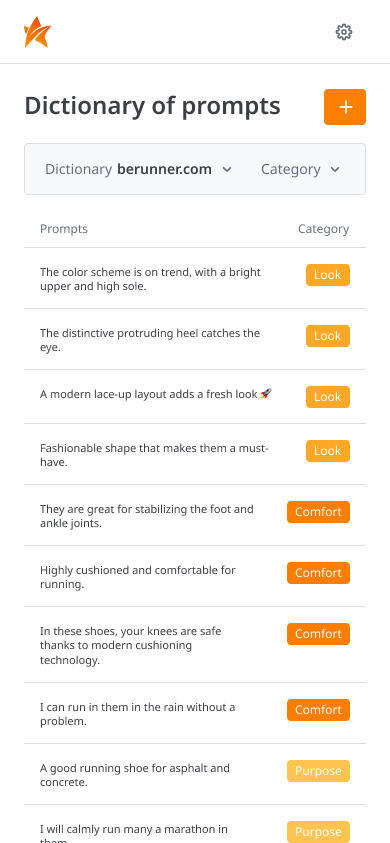Click Comfort tag on knees are safe prompt

[x=318, y=634]
